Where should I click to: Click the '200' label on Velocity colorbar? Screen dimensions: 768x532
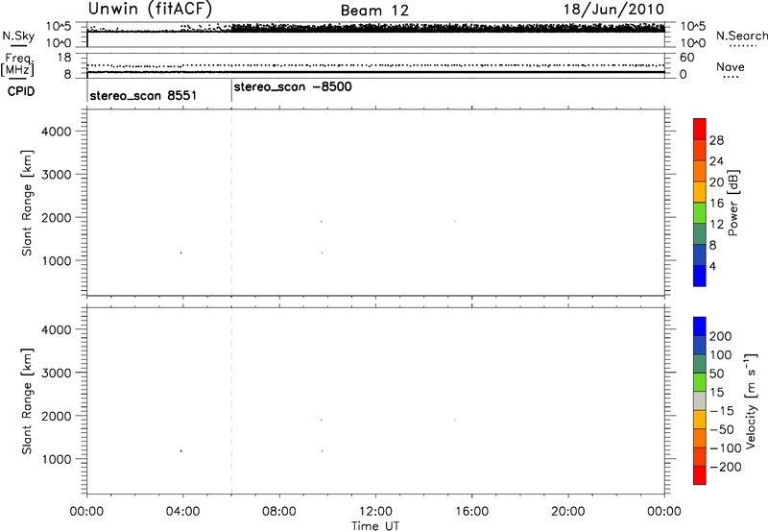[x=721, y=336]
